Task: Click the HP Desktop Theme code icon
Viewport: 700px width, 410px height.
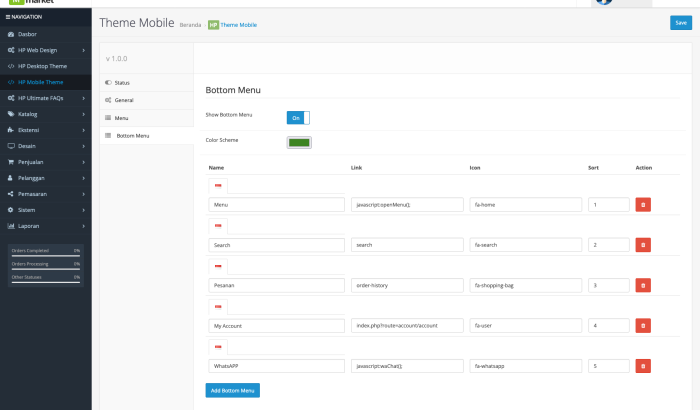Action: (x=11, y=66)
